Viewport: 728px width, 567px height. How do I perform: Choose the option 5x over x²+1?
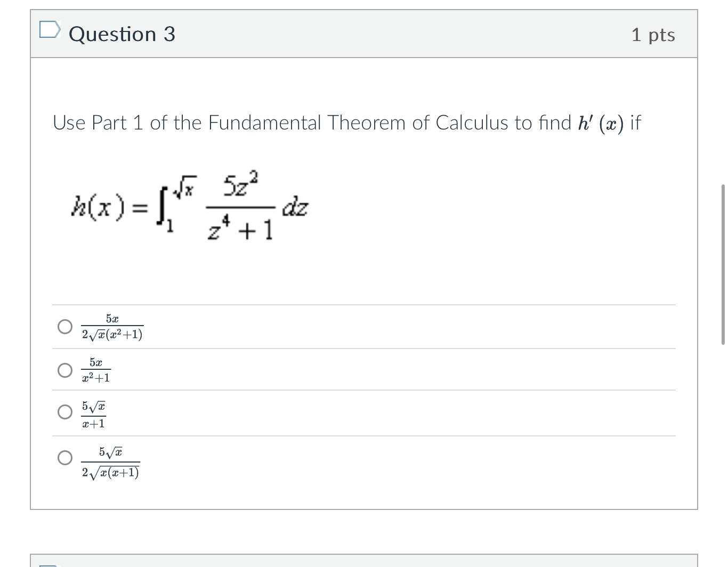click(x=64, y=369)
